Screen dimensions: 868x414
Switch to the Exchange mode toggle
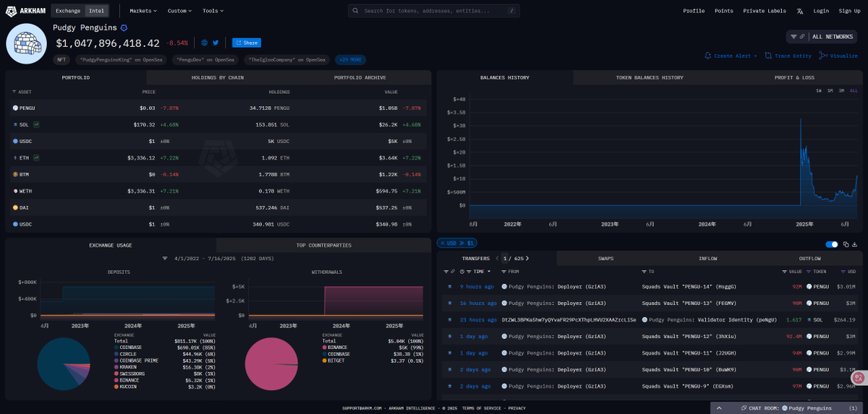(68, 11)
